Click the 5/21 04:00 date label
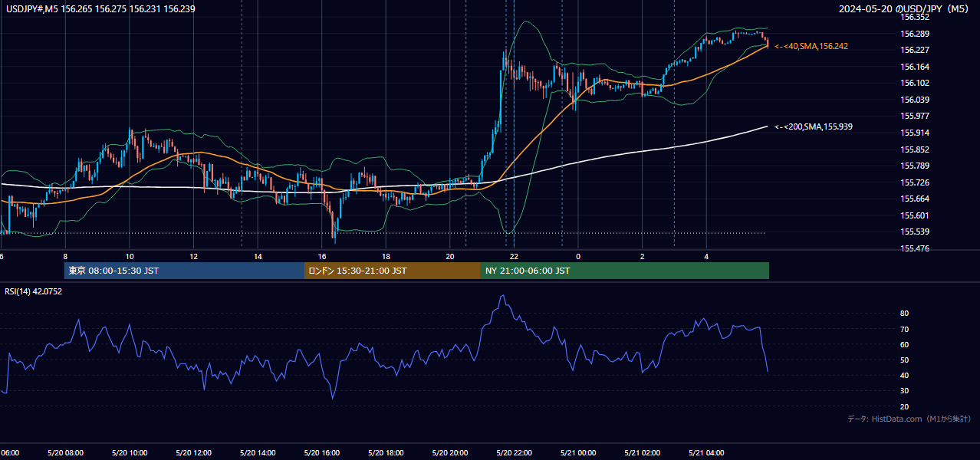The height and width of the screenshot is (460, 980). (706, 453)
